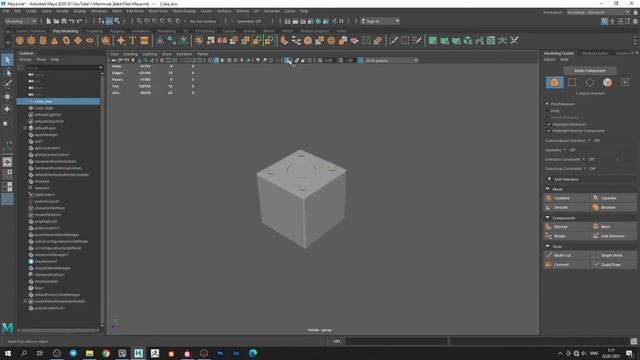Click the New Scene toolbar icon
Screen dimensions: 640x360
(x=49, y=21)
